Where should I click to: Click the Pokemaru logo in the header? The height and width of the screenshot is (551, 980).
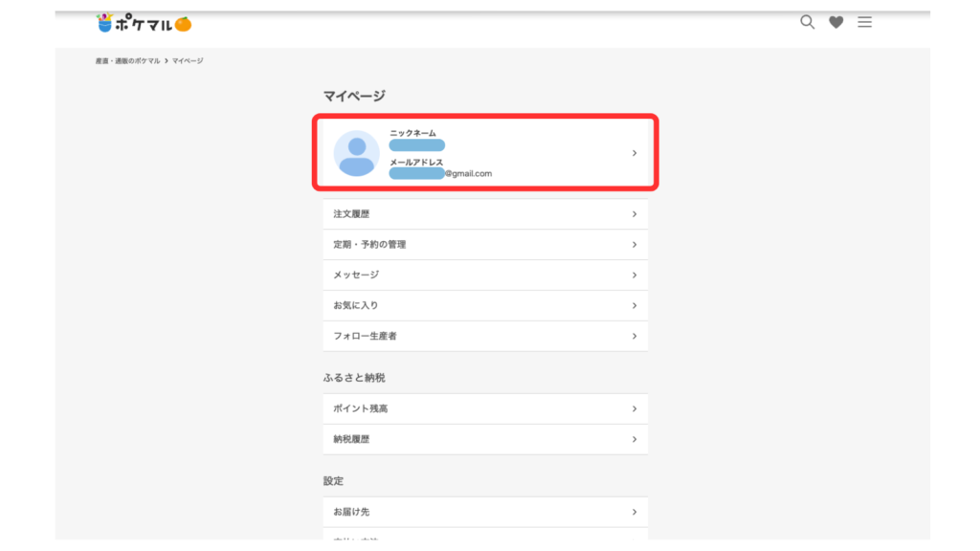[145, 23]
